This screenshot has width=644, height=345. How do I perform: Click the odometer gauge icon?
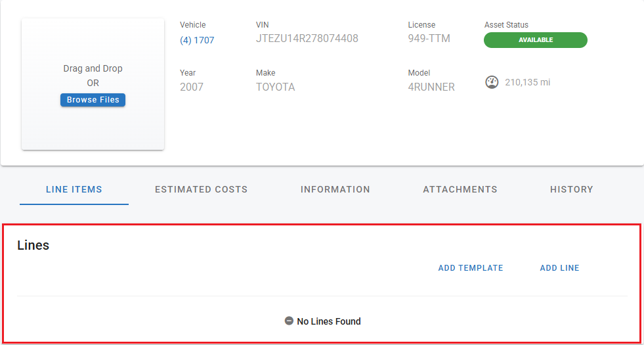pyautogui.click(x=492, y=83)
